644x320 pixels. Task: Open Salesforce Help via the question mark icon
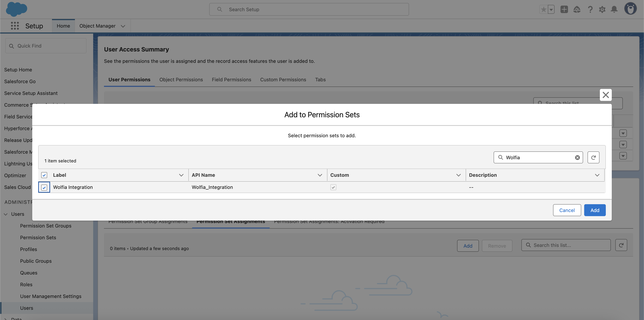coord(590,9)
